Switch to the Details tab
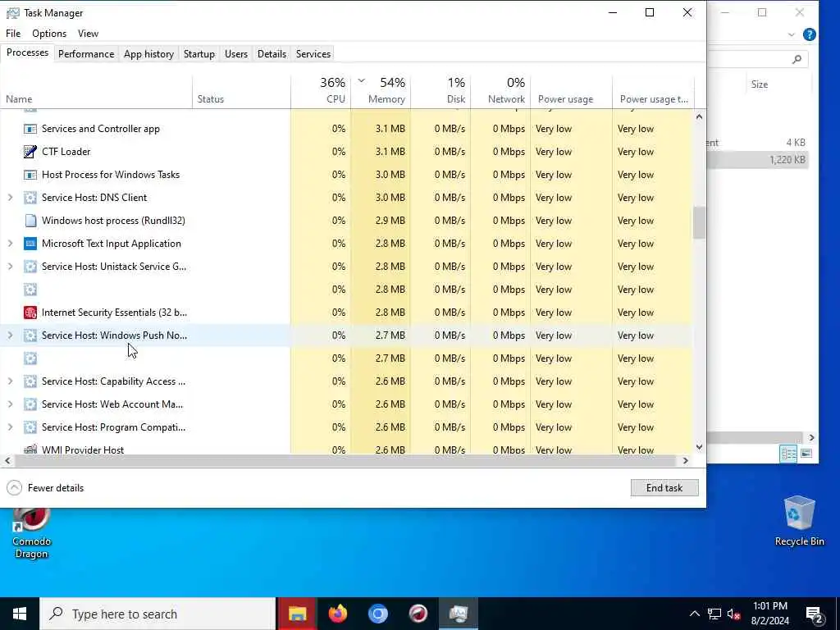Image resolution: width=840 pixels, height=630 pixels. 272,54
